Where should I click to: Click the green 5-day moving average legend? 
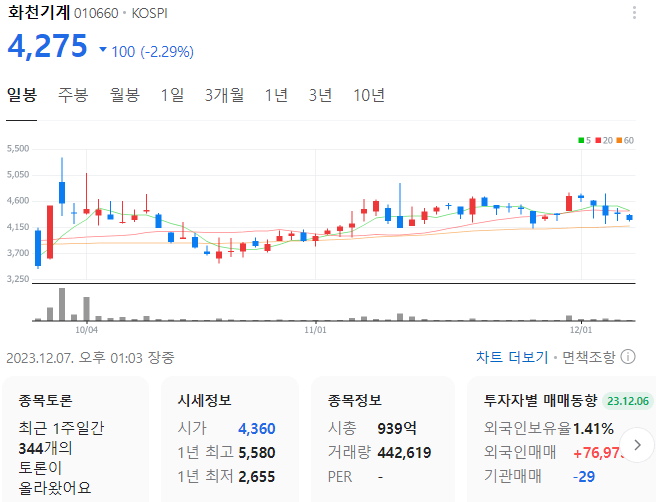tap(584, 141)
